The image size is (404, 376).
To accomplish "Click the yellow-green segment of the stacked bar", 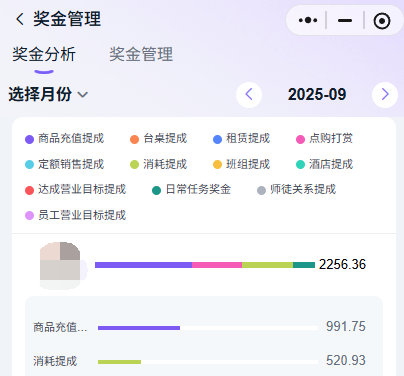I will pyautogui.click(x=267, y=265).
